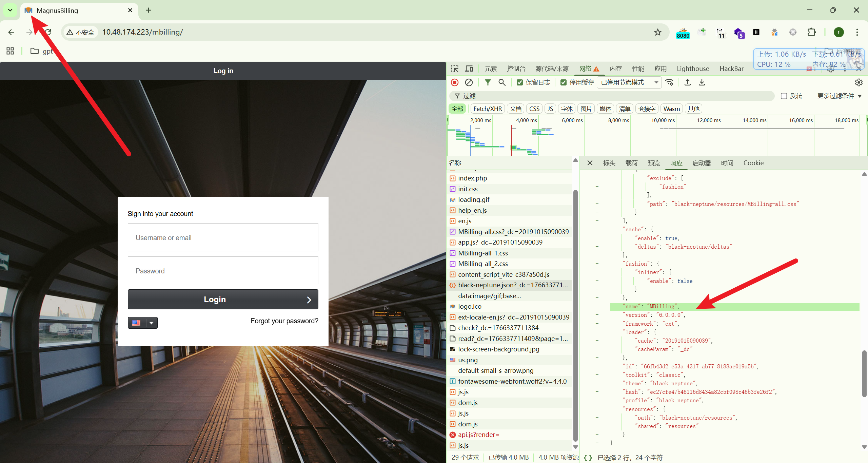Bookmark this page with the star icon
The height and width of the screenshot is (463, 868).
tap(658, 32)
